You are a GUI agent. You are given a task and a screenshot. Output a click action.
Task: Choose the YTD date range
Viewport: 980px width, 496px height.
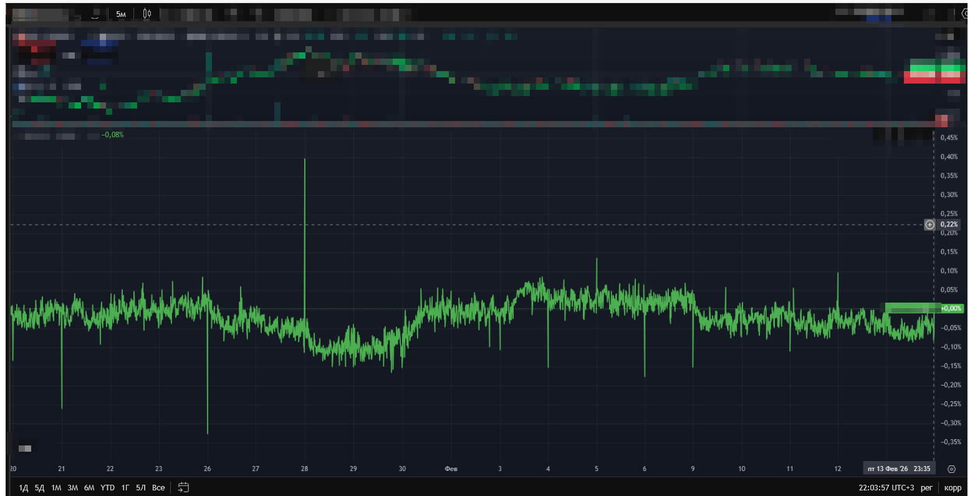coord(108,488)
